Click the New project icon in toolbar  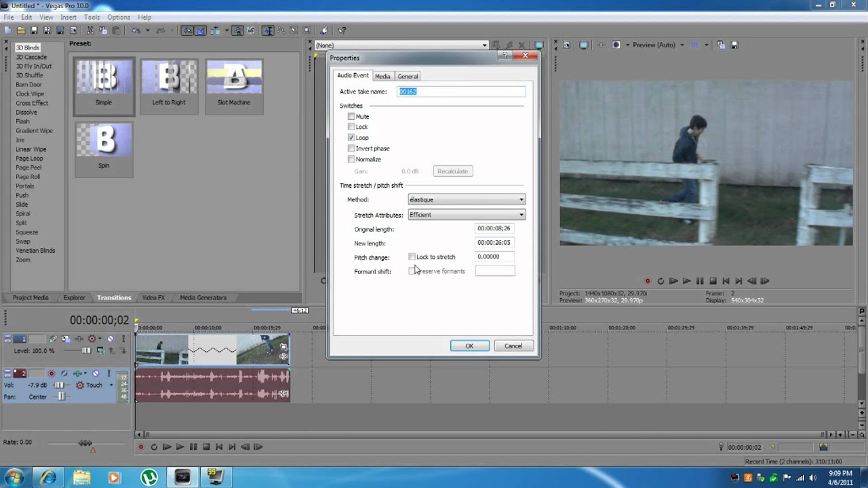[7, 30]
